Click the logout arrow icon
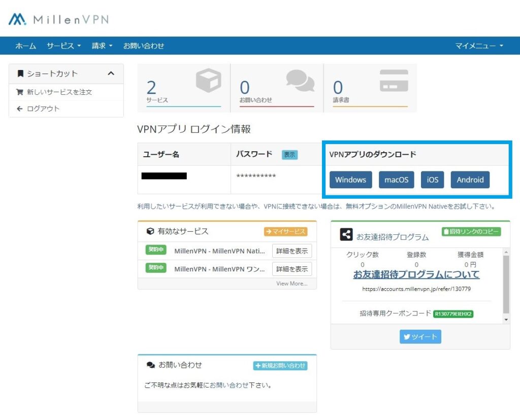 coord(20,109)
